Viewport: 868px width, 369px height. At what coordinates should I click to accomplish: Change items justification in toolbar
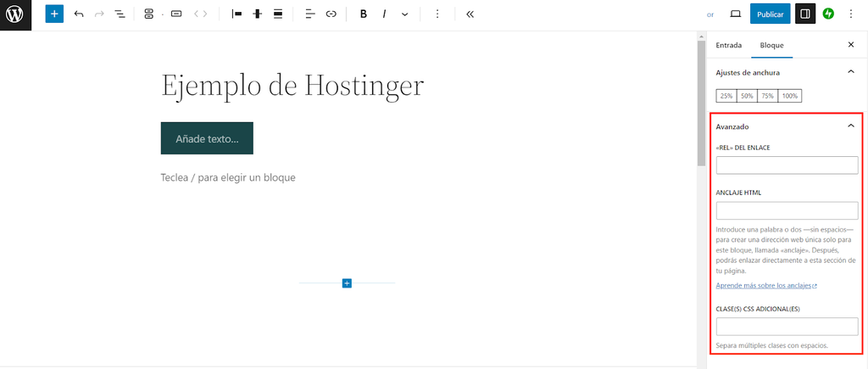[x=237, y=14]
